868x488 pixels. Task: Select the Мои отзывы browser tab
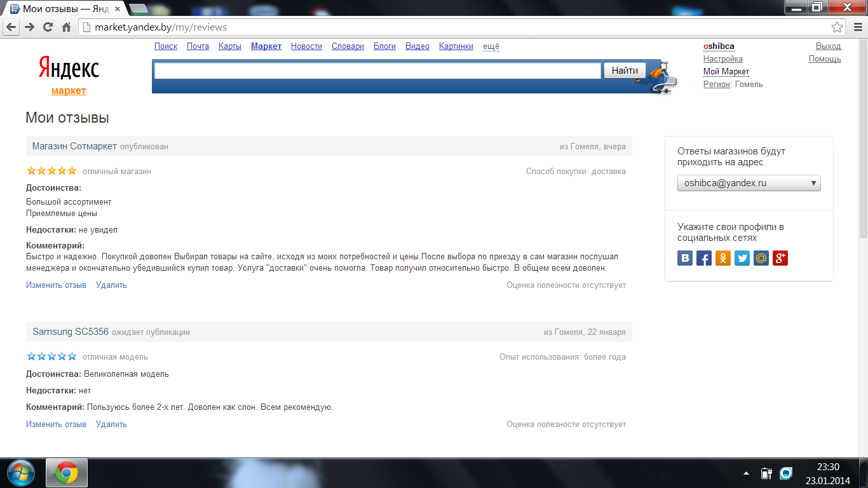tap(65, 9)
